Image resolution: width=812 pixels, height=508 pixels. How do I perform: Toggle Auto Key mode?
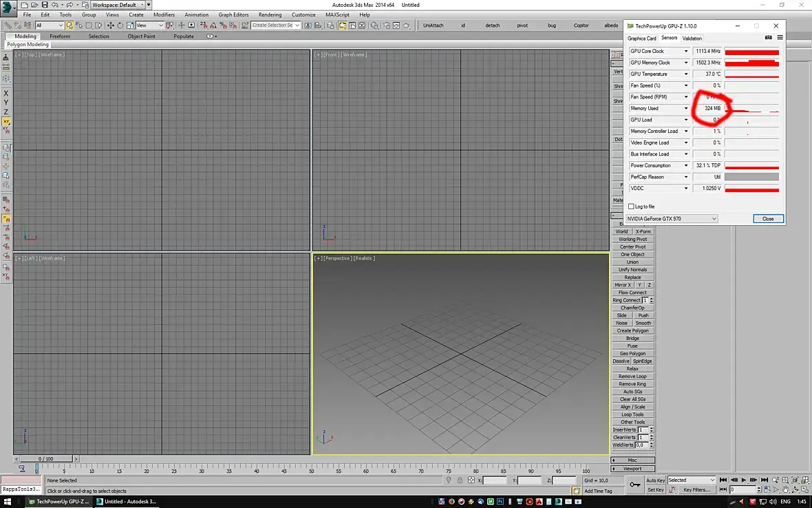pos(656,480)
